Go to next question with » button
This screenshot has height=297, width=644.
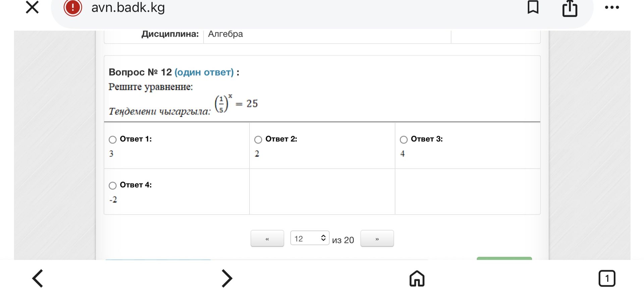pyautogui.click(x=377, y=239)
